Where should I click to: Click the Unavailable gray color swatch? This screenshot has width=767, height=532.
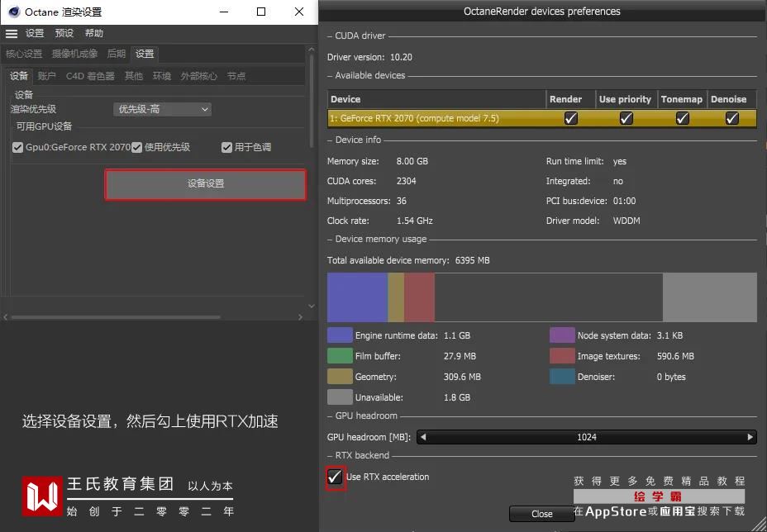[340, 397]
